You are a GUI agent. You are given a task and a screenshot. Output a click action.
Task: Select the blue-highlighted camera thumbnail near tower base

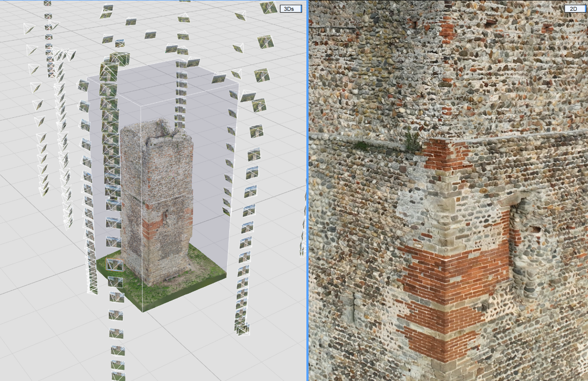[115, 265]
